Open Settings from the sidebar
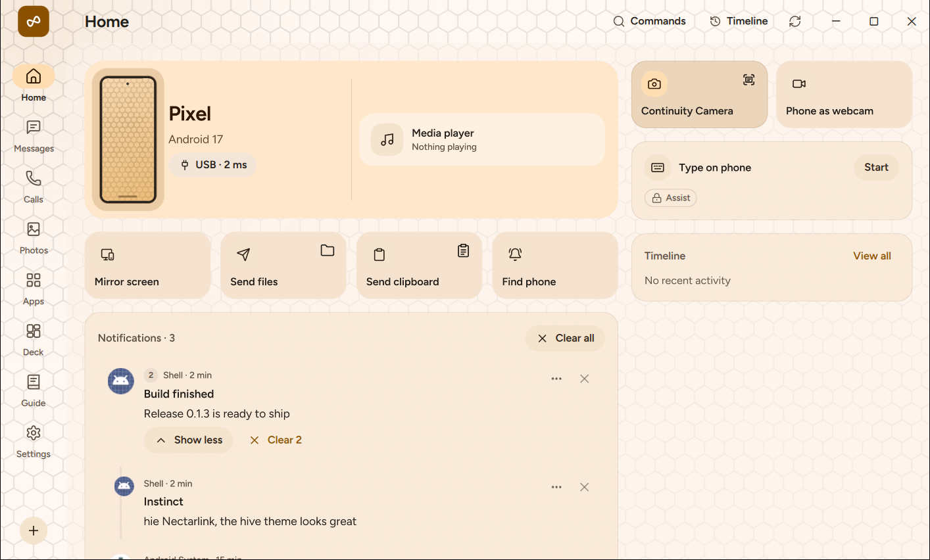Image resolution: width=930 pixels, height=560 pixels. pos(34,441)
